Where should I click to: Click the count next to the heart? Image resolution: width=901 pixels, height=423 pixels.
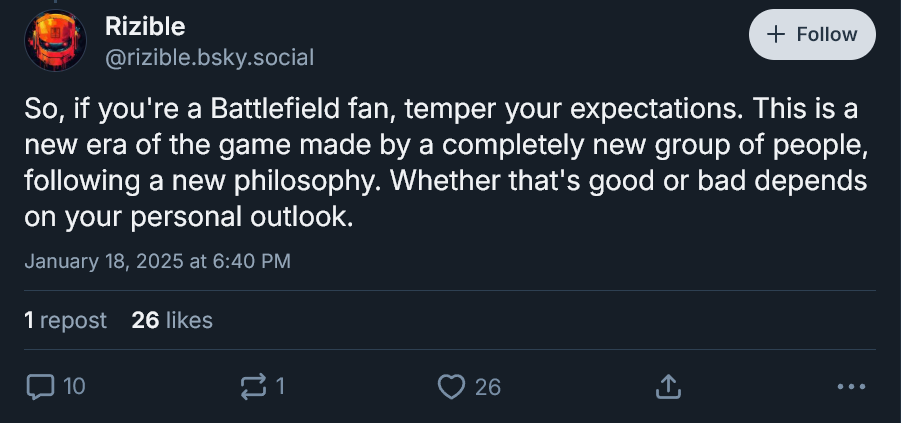point(487,385)
